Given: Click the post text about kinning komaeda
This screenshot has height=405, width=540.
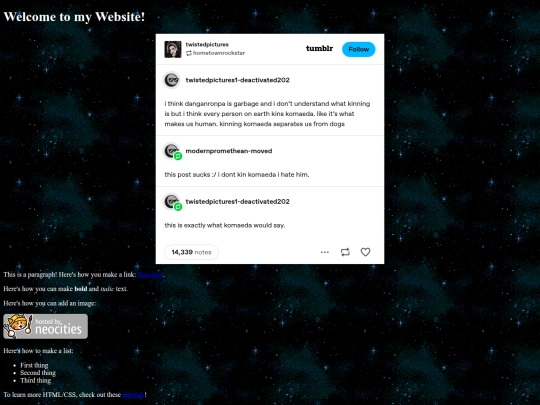Looking at the screenshot, I should pos(267,114).
